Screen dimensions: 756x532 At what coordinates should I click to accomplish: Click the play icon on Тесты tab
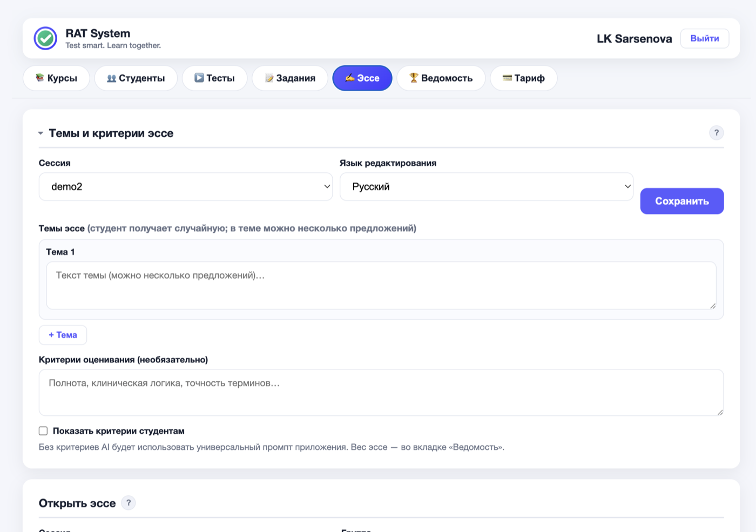tap(199, 78)
